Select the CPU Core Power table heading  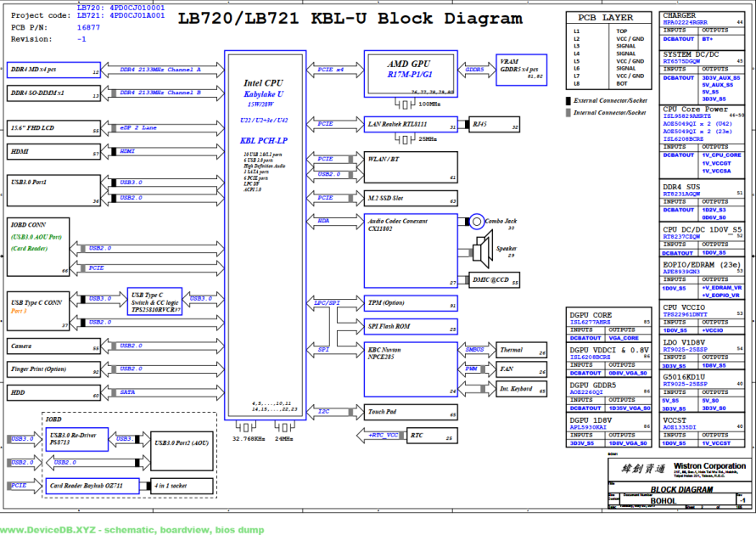coord(695,109)
